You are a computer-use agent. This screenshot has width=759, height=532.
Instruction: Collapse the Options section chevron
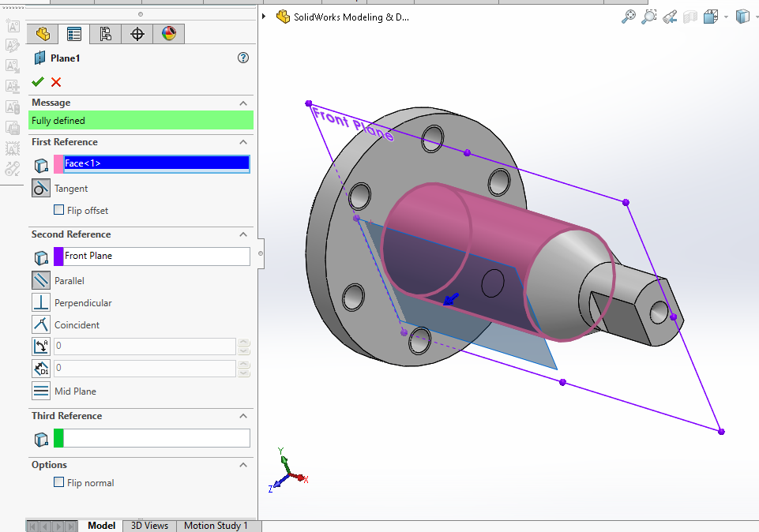(243, 465)
